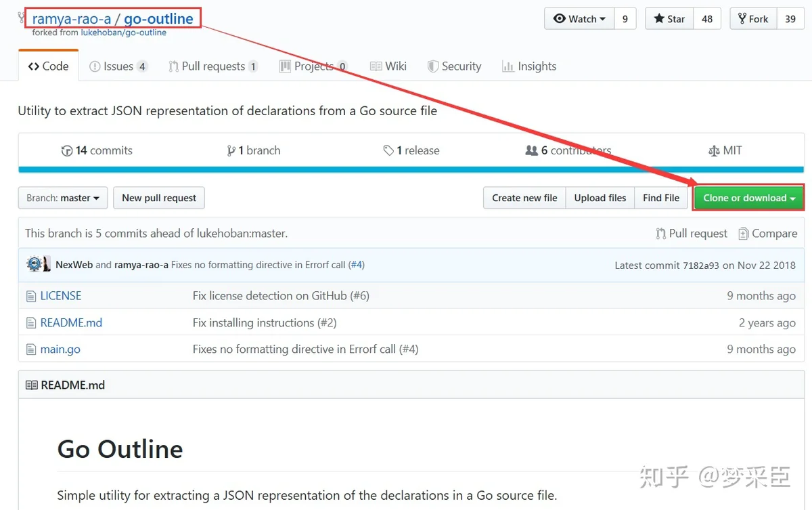Click the language color bar
The image size is (812, 510).
(x=411, y=169)
